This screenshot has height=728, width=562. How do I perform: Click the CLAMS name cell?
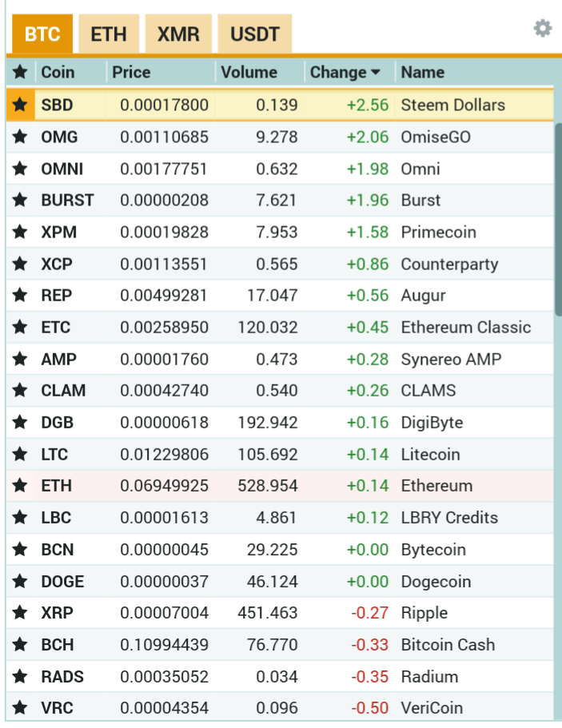(x=428, y=391)
